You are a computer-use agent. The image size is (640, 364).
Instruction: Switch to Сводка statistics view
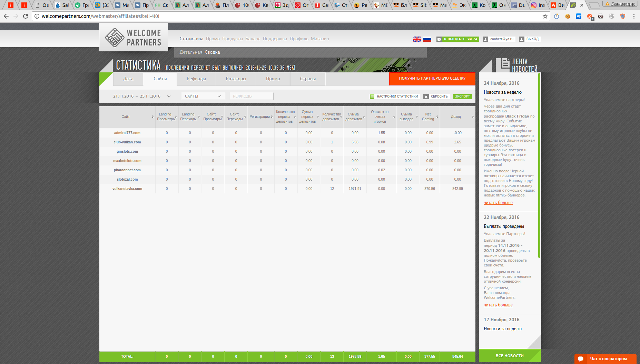tap(212, 52)
